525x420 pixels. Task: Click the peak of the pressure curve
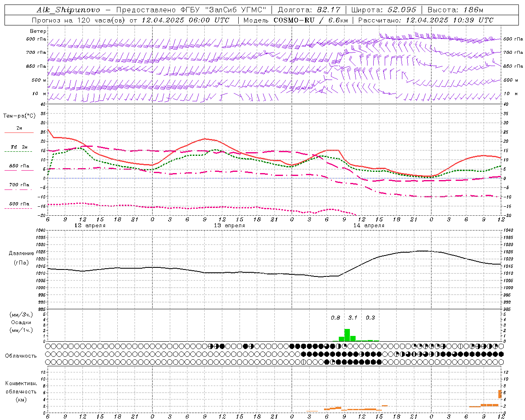[x=422, y=251]
